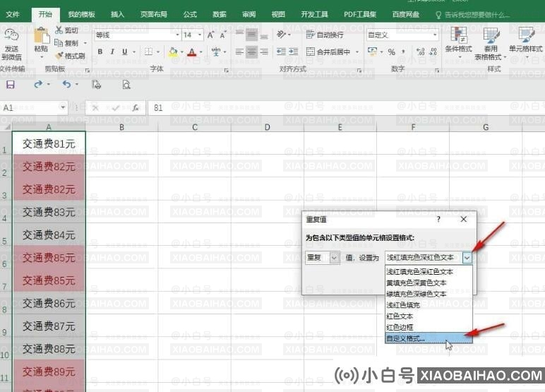Choose 红色边框 red border option

pyautogui.click(x=429, y=327)
